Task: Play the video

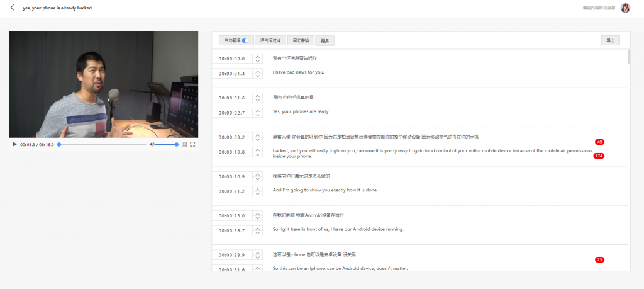Action: (x=14, y=144)
